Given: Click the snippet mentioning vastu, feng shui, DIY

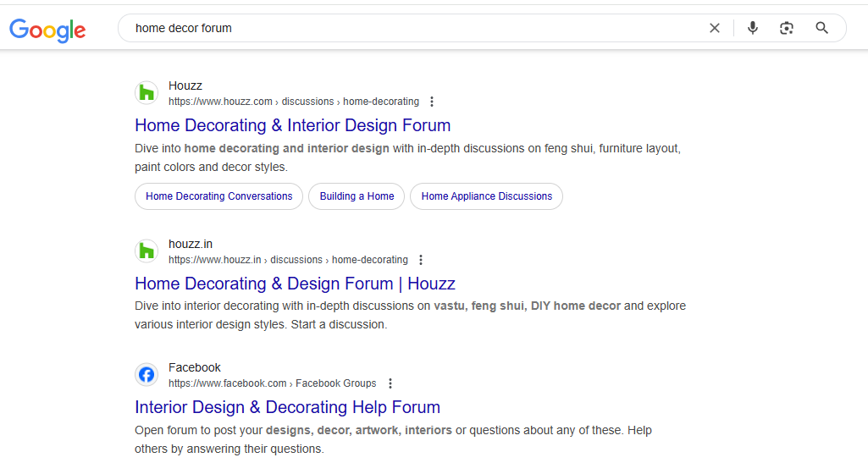Looking at the screenshot, I should tap(410, 315).
